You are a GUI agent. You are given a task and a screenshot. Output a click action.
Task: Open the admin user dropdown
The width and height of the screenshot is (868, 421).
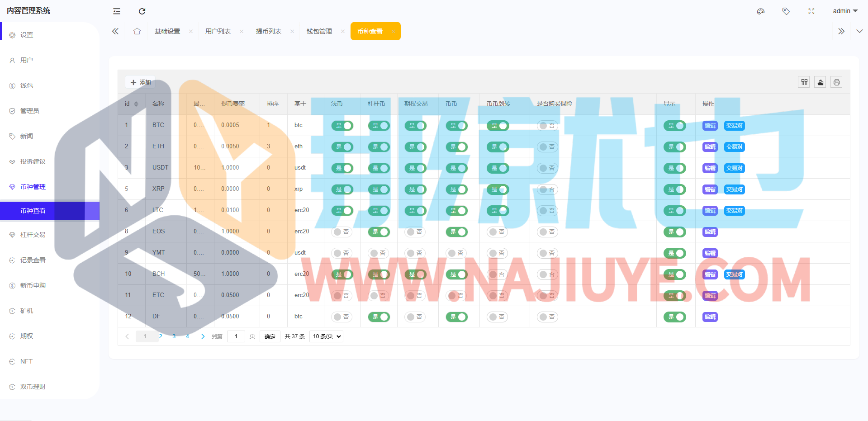pos(845,11)
